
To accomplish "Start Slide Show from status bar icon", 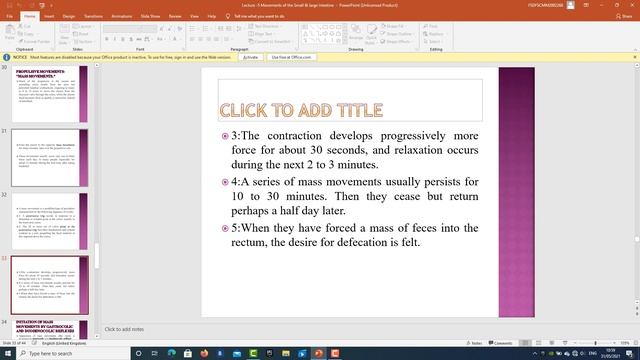I will point(565,343).
